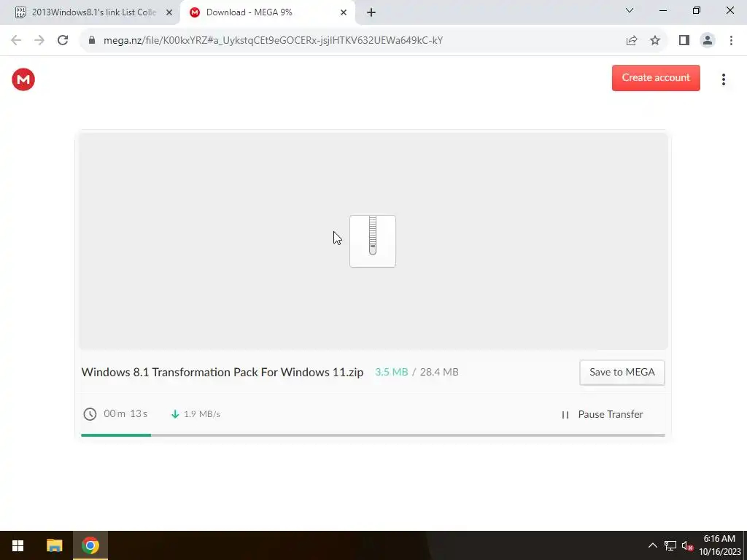Reload the current page
The height and width of the screenshot is (560, 747).
click(63, 41)
